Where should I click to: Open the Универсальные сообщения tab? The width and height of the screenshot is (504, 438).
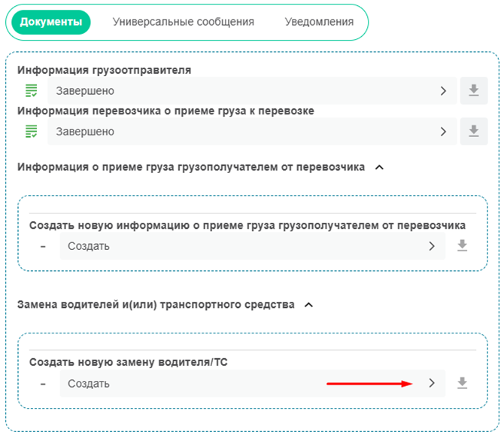click(x=183, y=22)
